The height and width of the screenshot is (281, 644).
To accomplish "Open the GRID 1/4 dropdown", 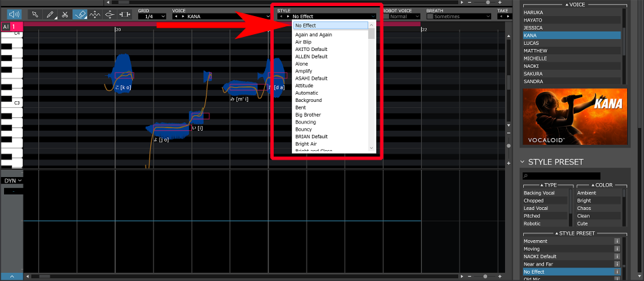I will [x=152, y=17].
